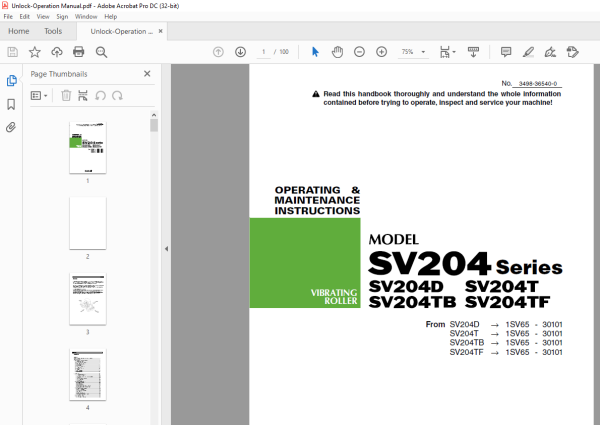Screen dimensions: 600x425
Task: Click the read mode keyboard icon
Action: tap(473, 52)
